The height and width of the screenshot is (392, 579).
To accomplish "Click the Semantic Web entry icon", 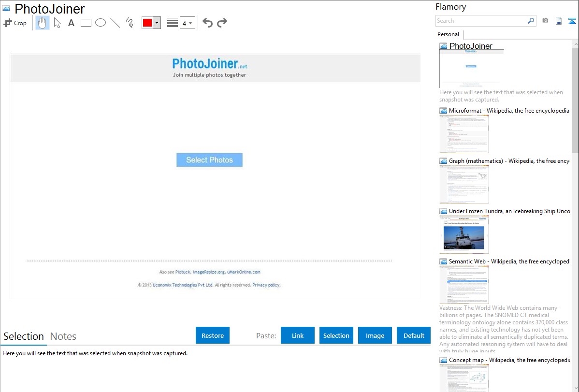I will [444, 261].
